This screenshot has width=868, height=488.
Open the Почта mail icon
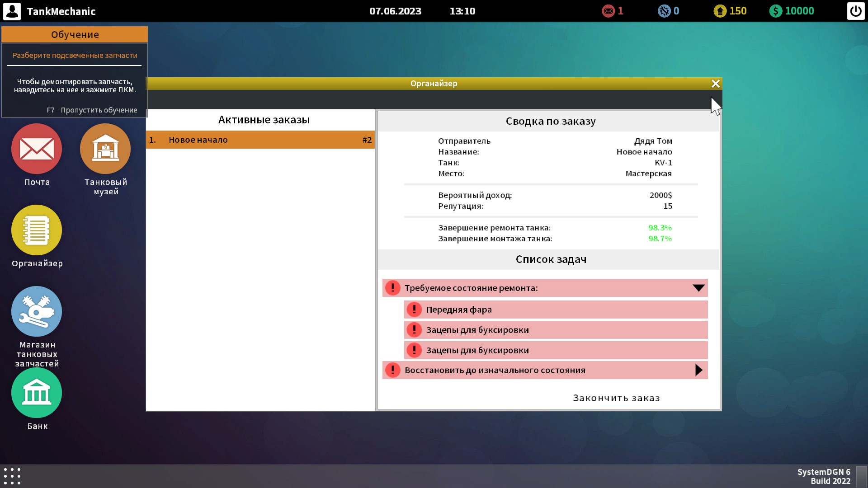coord(37,149)
